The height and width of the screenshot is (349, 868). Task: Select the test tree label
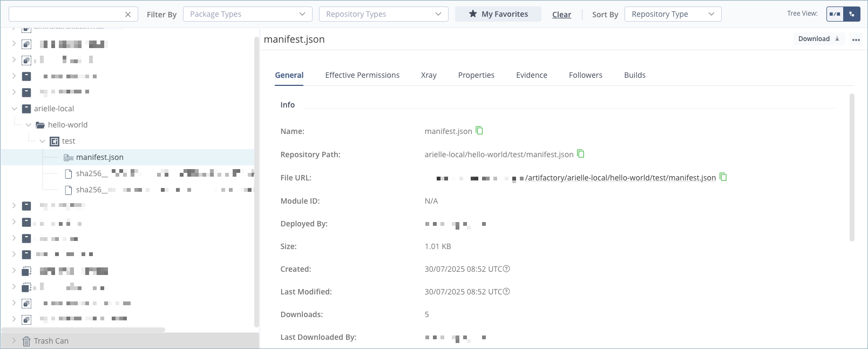pyautogui.click(x=69, y=141)
